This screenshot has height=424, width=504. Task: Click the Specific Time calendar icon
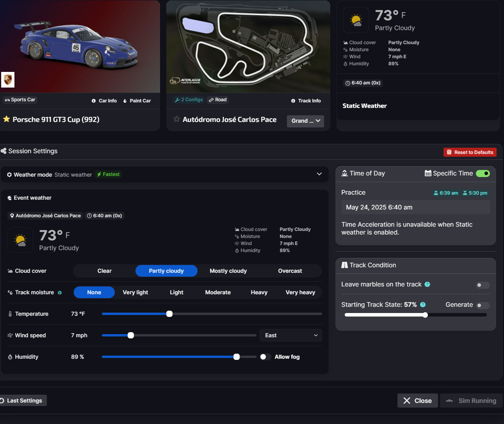428,173
